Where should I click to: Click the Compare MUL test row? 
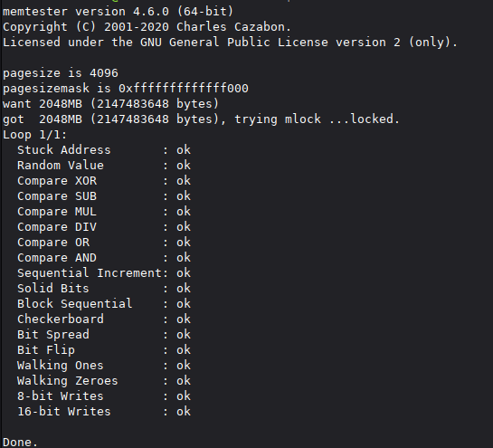coord(104,212)
